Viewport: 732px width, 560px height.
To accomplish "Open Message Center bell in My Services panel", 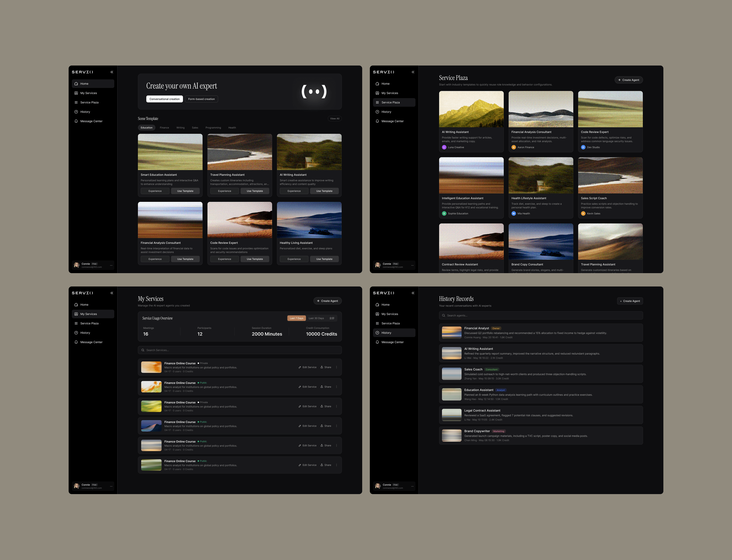I will tap(76, 342).
